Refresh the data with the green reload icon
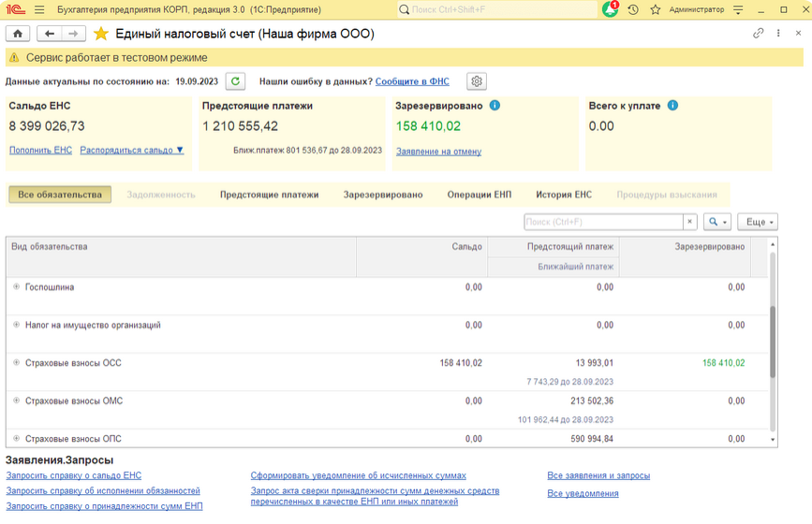 pyautogui.click(x=235, y=81)
